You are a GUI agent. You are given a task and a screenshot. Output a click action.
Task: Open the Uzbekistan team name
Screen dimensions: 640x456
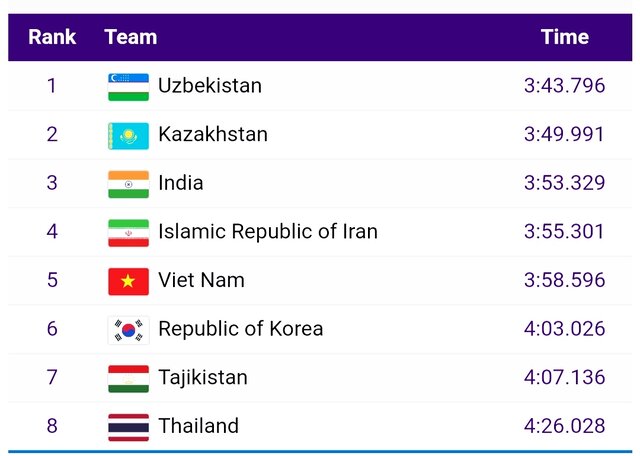210,86
